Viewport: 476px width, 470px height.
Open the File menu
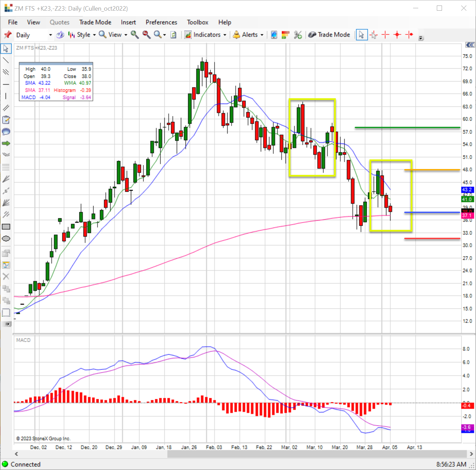(13, 22)
